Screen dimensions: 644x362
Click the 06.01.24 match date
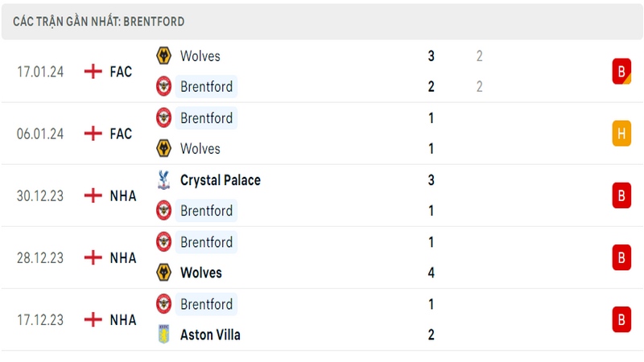(x=39, y=134)
